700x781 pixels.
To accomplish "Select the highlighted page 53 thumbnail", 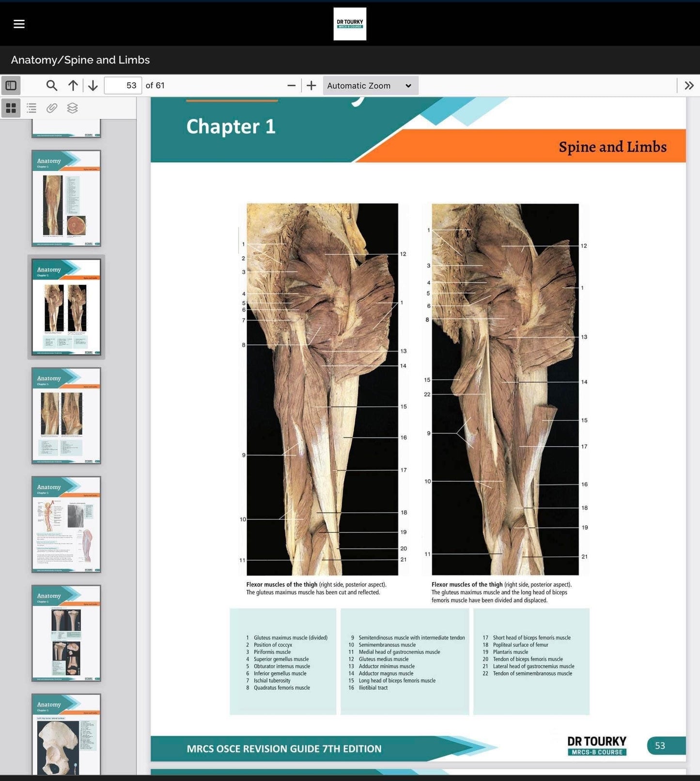I will (x=66, y=307).
